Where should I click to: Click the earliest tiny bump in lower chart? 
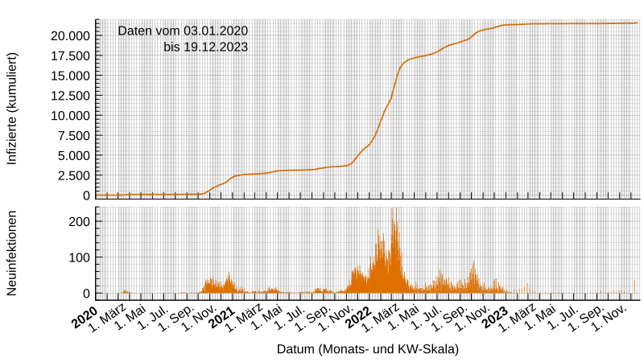tap(125, 291)
